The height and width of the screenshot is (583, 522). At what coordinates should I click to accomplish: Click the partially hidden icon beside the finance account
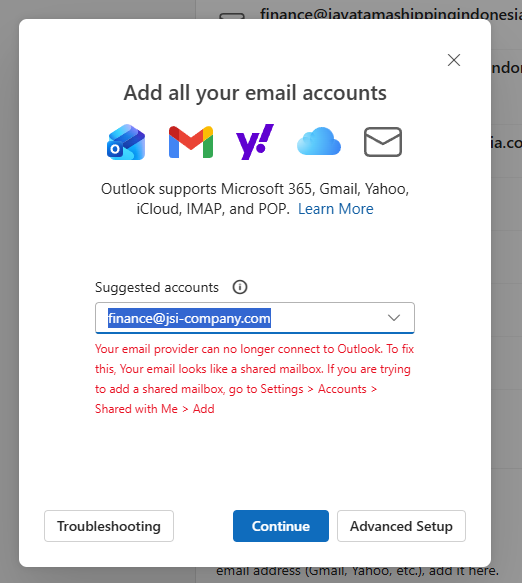232,16
